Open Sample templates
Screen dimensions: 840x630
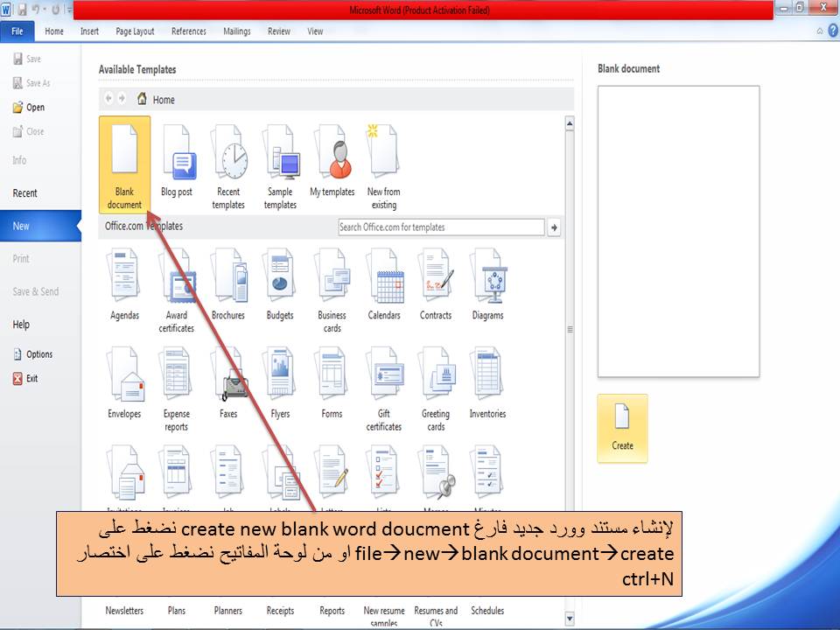[280, 166]
